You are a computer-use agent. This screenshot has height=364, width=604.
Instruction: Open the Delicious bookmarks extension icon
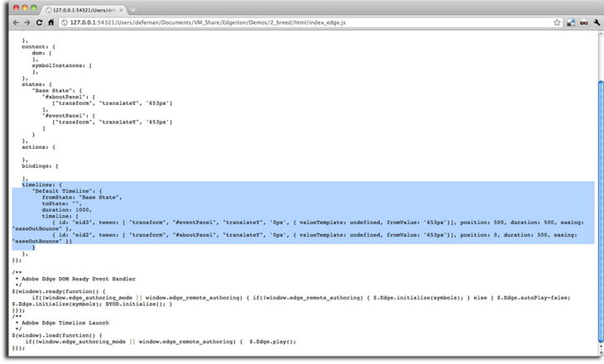570,22
